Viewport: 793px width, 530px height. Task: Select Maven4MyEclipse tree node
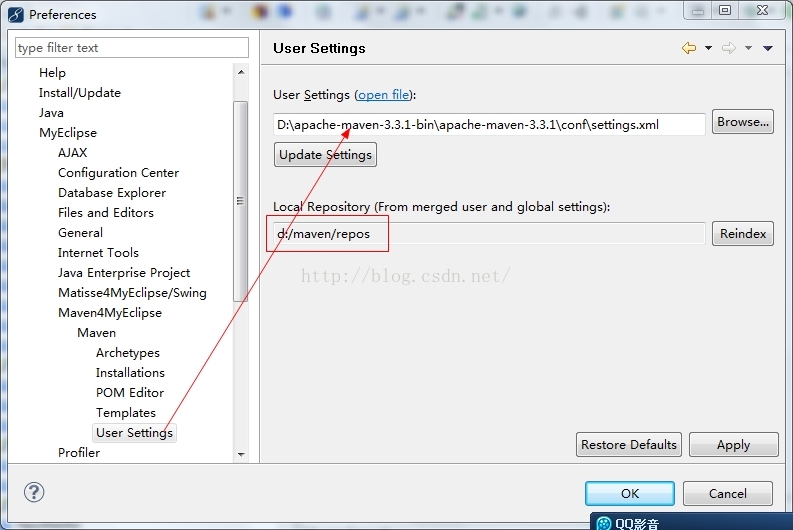point(110,313)
